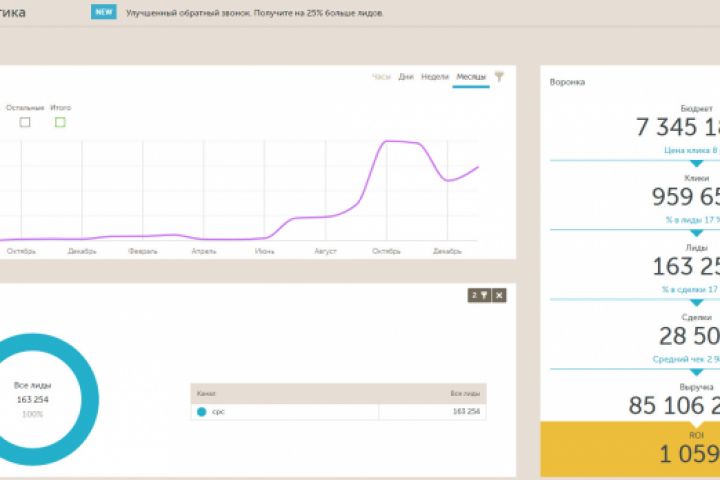
Task: Switch chart grouping to Часы
Action: 380,76
